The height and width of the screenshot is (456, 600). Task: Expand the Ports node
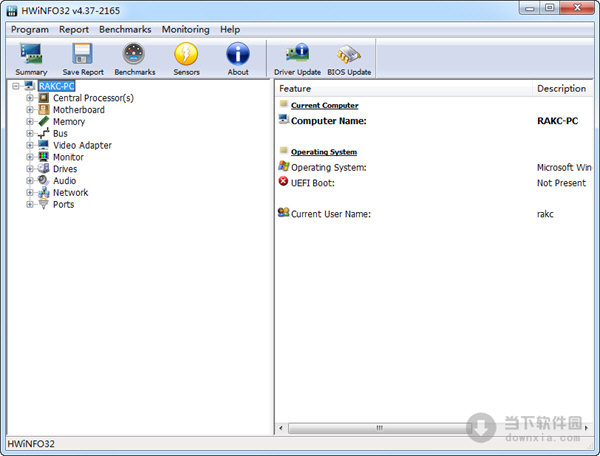coord(29,205)
